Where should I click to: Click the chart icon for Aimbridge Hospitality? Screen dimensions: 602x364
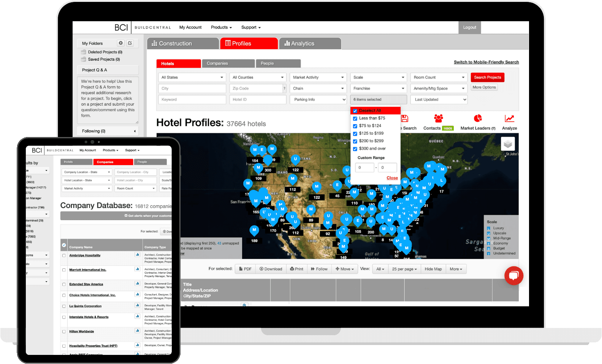click(137, 254)
